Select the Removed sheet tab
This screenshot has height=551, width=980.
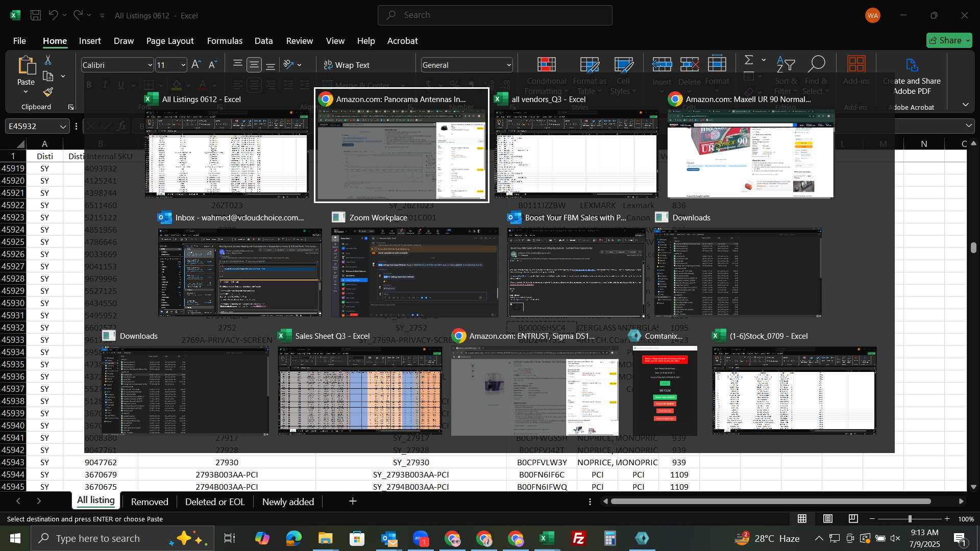(x=150, y=502)
